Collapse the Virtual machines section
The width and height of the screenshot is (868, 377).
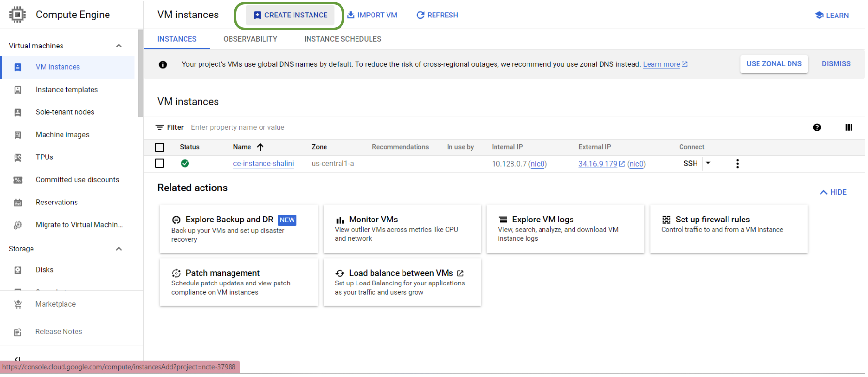click(119, 46)
